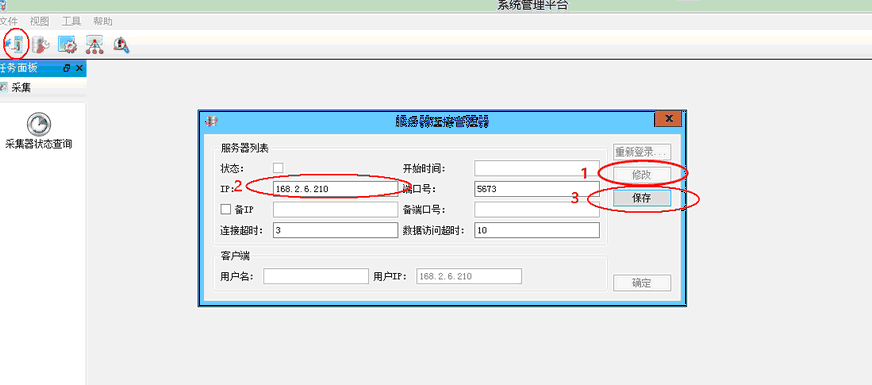Click the network topology toolbar icon
The height and width of the screenshot is (385, 872).
95,45
